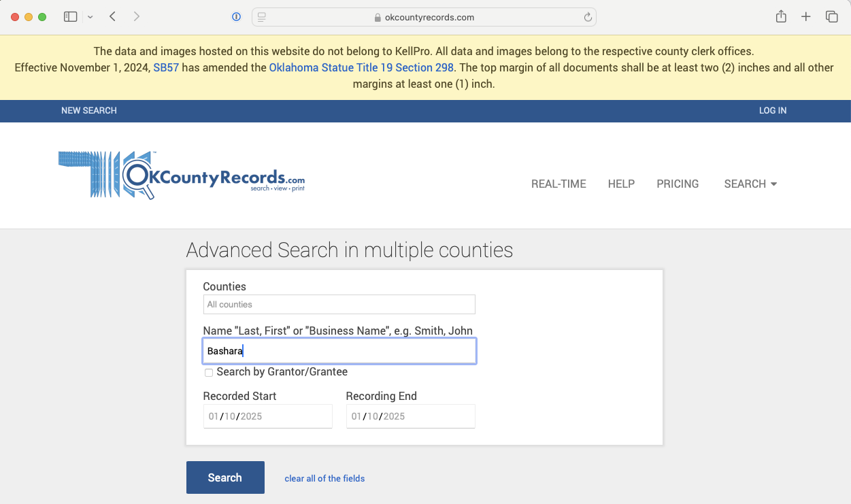Image resolution: width=851 pixels, height=504 pixels.
Task: Open the sidebar options chevron dropdown
Action: [x=89, y=16]
